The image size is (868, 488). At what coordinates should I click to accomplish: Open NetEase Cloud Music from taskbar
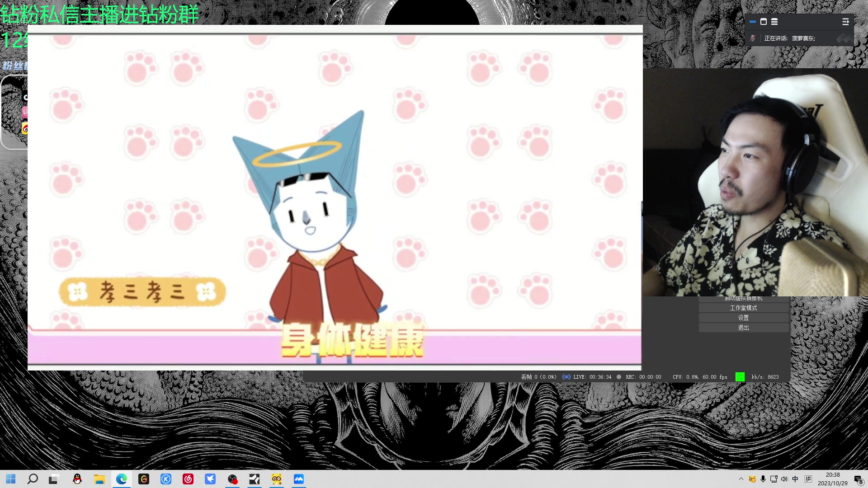pyautogui.click(x=188, y=479)
